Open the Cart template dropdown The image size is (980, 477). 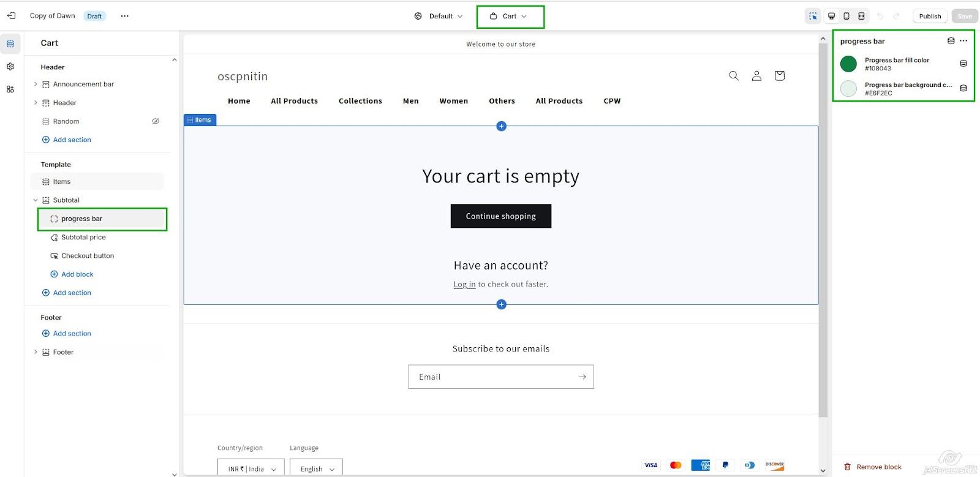(x=510, y=17)
